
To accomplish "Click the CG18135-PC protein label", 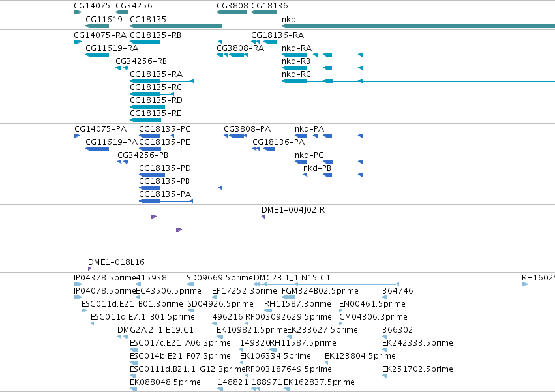I will [164, 129].
